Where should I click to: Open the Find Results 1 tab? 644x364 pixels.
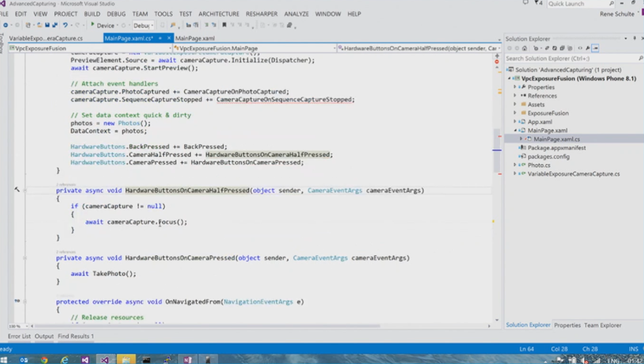point(75,336)
